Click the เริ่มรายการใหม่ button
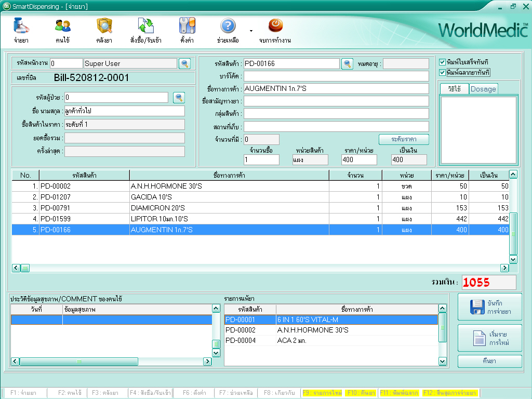This screenshot has height=399, width=532. [x=489, y=338]
